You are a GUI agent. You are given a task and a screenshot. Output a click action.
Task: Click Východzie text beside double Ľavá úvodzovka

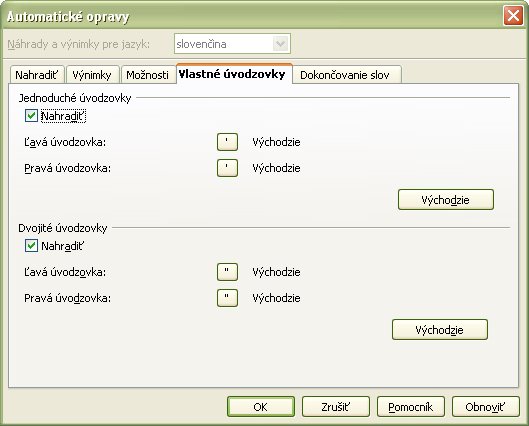coord(276,272)
